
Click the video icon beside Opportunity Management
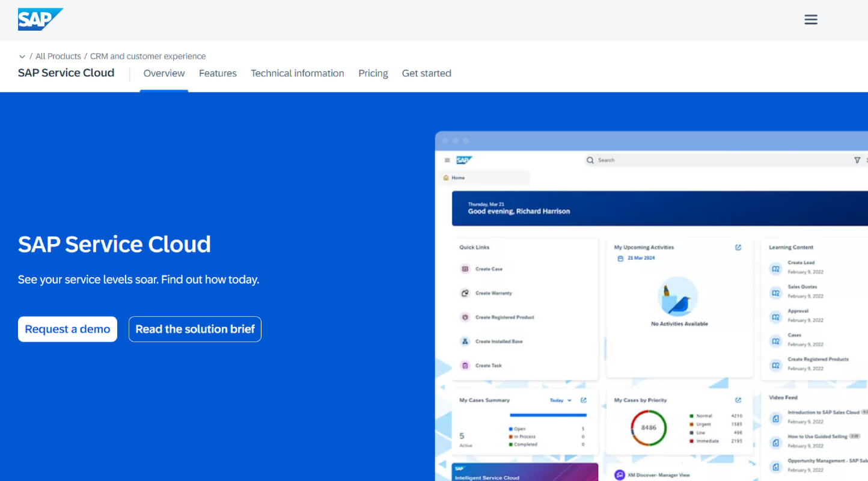[776, 466]
